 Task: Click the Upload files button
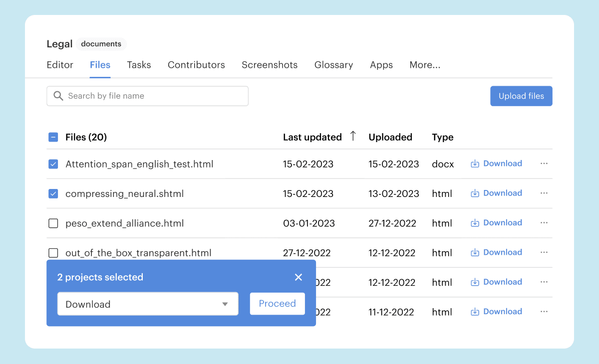[x=521, y=96]
